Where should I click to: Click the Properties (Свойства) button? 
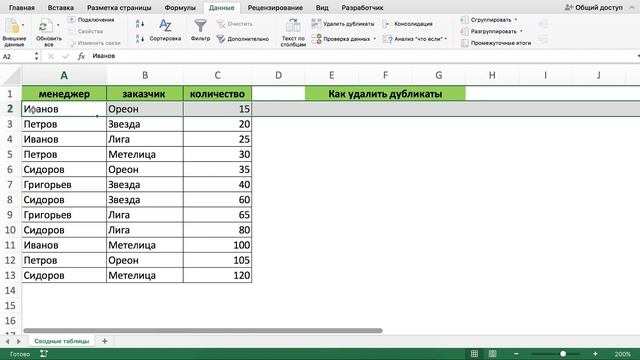pyautogui.click(x=86, y=31)
